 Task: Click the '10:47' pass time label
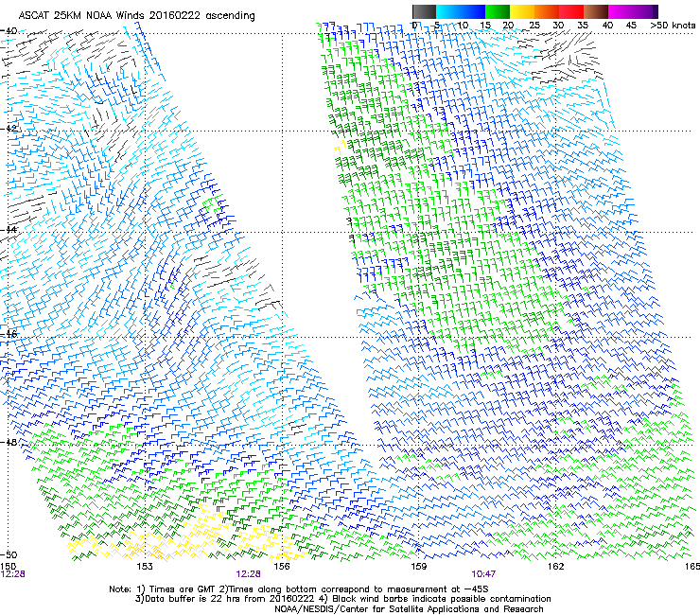click(483, 574)
